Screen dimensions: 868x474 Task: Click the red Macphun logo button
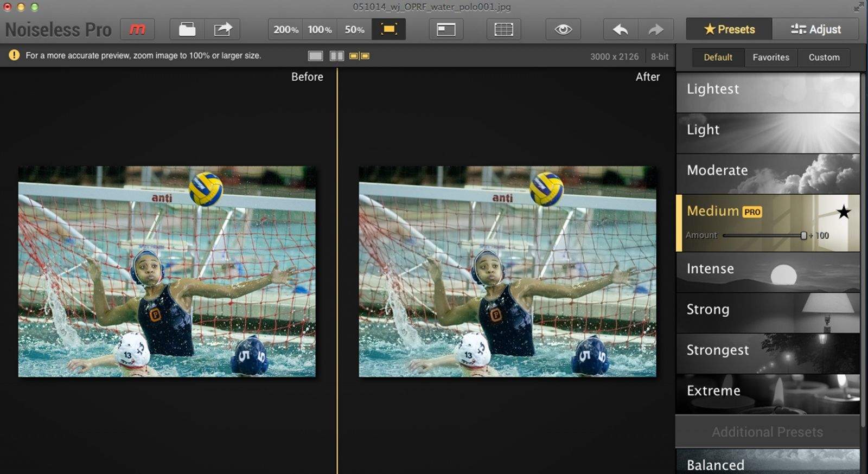pos(137,29)
